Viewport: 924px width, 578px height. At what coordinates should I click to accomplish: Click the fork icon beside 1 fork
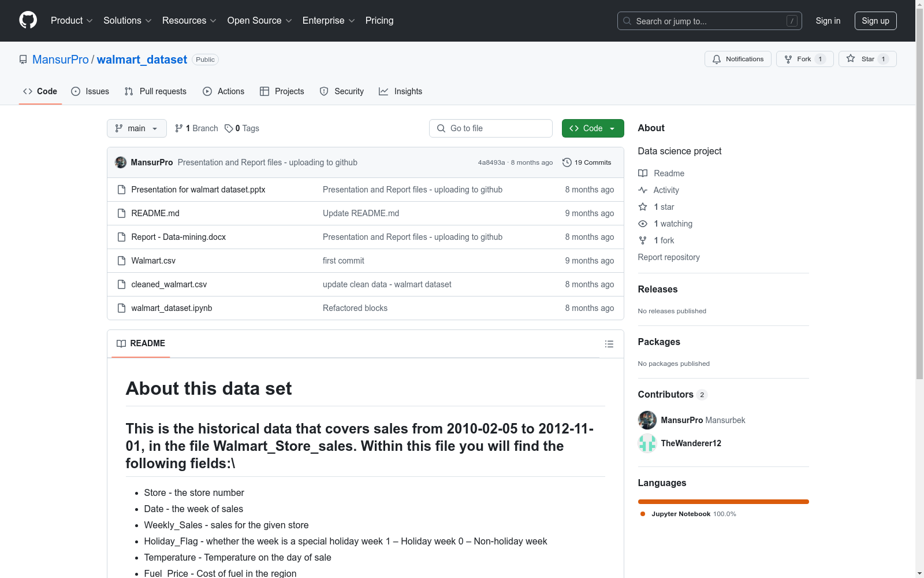643,240
